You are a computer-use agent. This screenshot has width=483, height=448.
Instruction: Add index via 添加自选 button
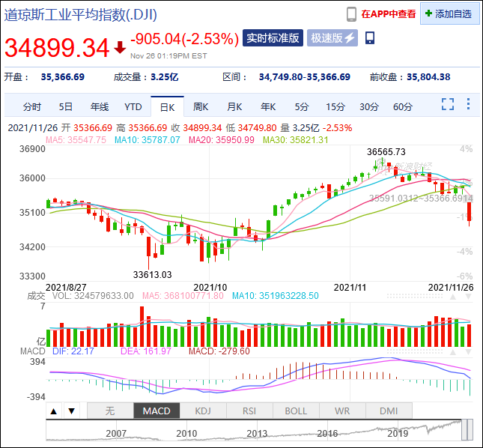click(x=450, y=14)
